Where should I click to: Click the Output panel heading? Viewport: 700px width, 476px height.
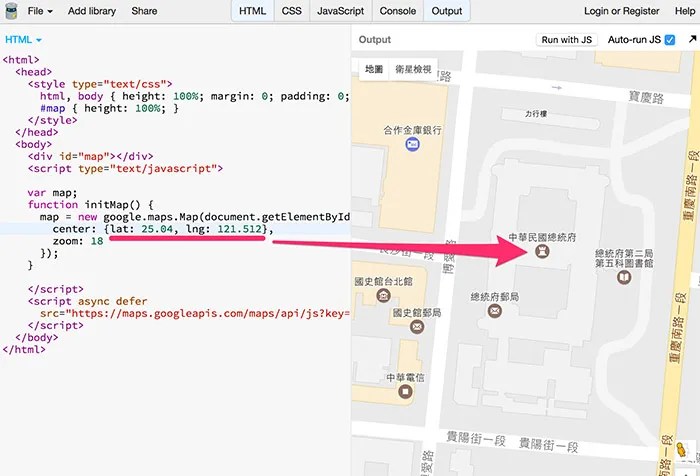click(x=375, y=40)
